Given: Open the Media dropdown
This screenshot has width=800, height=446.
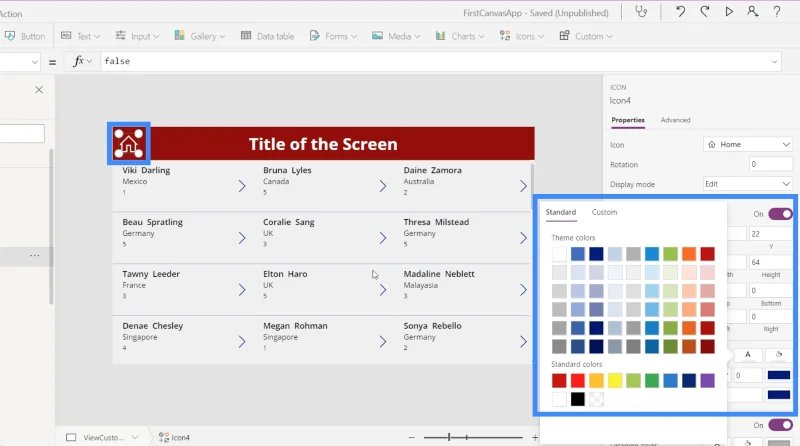Looking at the screenshot, I should (x=396, y=36).
